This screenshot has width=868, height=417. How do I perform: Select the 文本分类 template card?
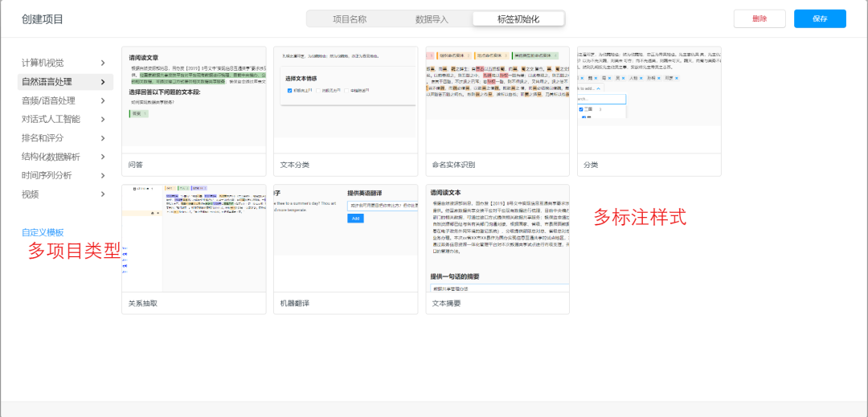point(346,100)
